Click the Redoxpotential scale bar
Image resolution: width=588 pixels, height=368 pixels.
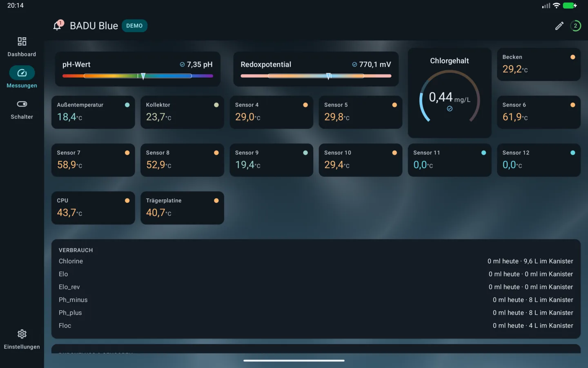316,76
